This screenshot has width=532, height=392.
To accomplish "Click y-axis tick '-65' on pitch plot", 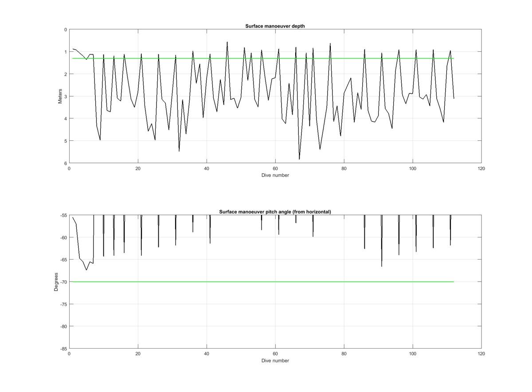I will [63, 260].
